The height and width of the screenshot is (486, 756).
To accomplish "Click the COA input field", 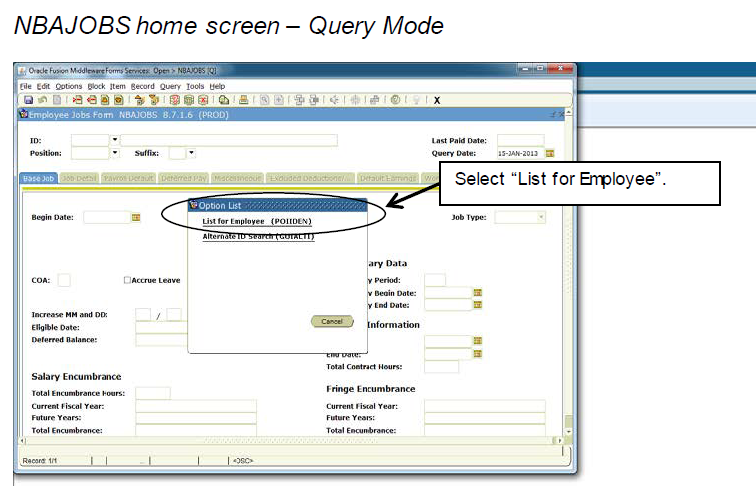I will point(64,281).
